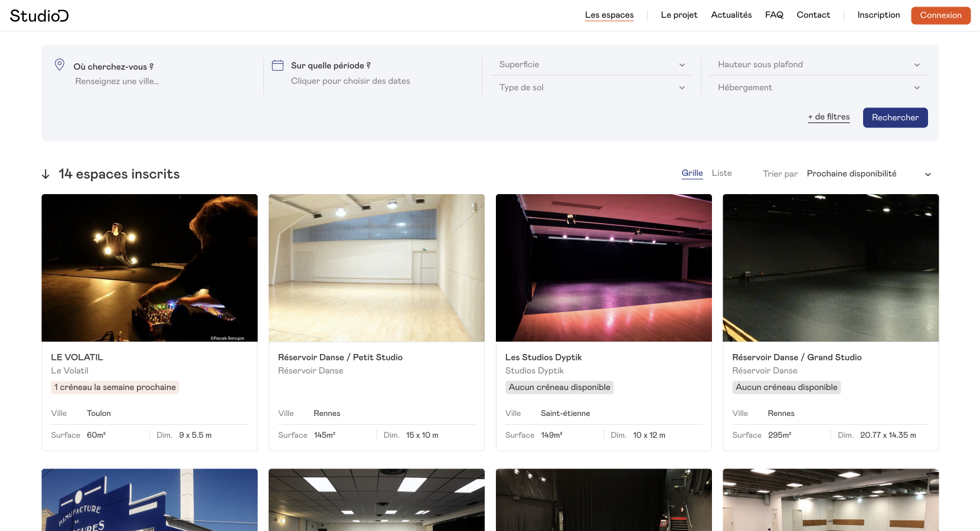Switch to Liste view
The width and height of the screenshot is (980, 531).
(x=721, y=173)
